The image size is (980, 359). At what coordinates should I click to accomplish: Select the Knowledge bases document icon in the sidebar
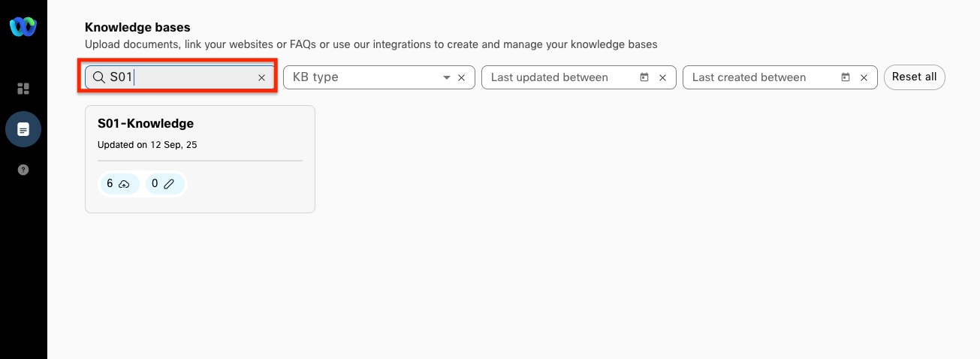[x=23, y=130]
